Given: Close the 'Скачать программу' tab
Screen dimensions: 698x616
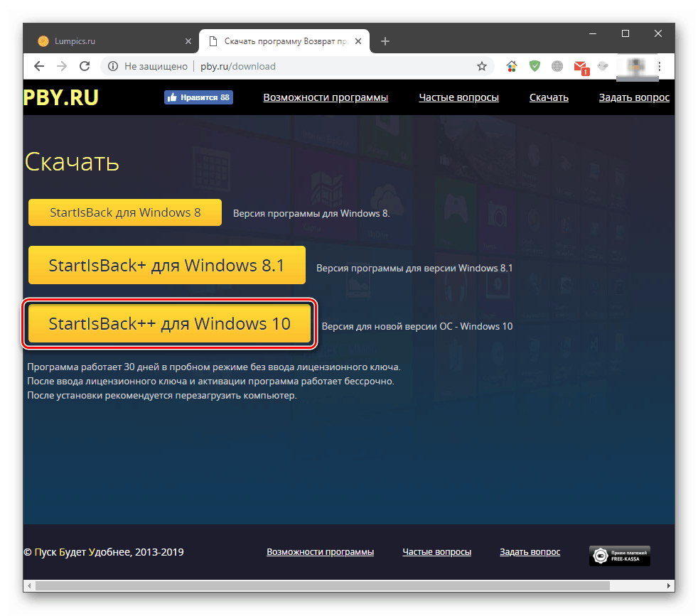Looking at the screenshot, I should 358,41.
